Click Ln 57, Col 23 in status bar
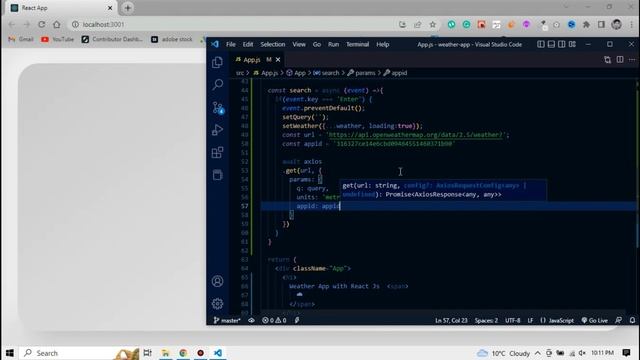The height and width of the screenshot is (360, 640). point(451,320)
